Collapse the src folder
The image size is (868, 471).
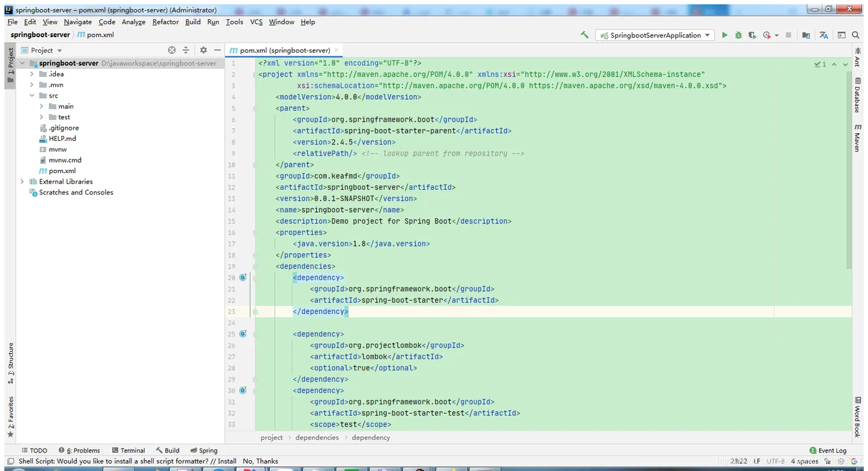(32, 96)
